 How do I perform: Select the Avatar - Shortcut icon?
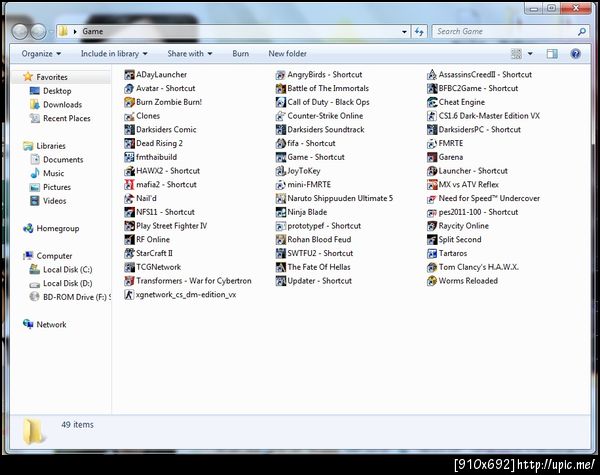pos(129,88)
